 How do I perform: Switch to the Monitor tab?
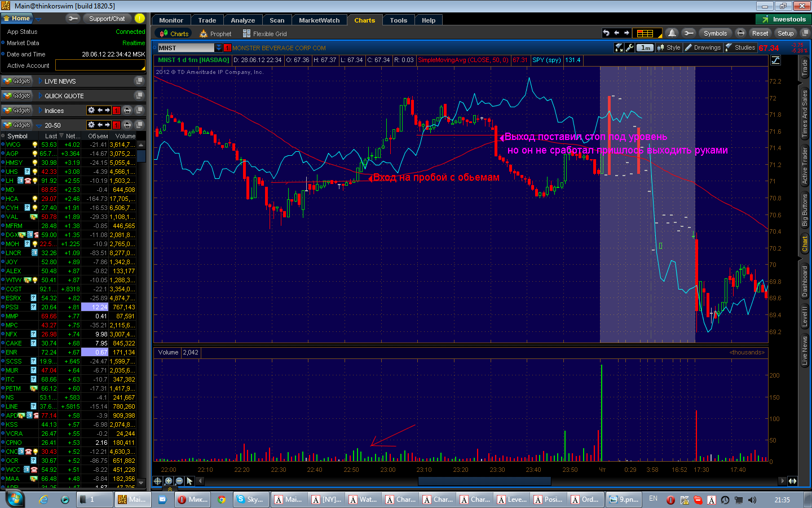tap(171, 20)
